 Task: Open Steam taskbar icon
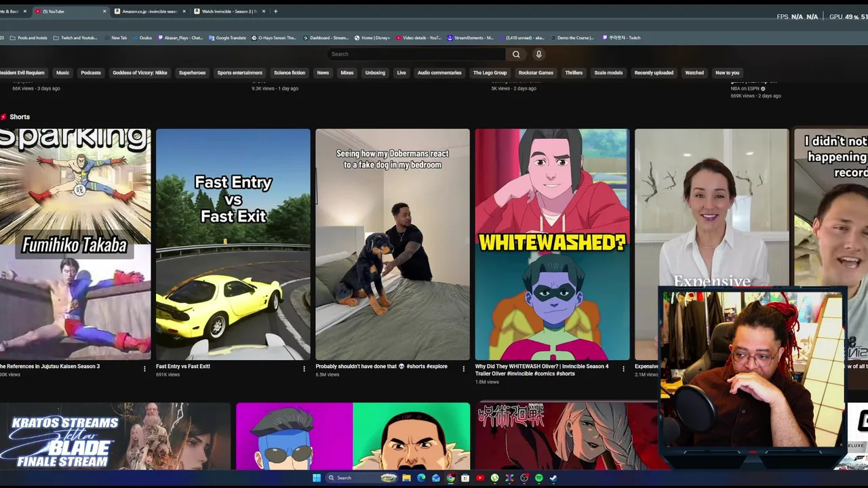[x=553, y=478]
